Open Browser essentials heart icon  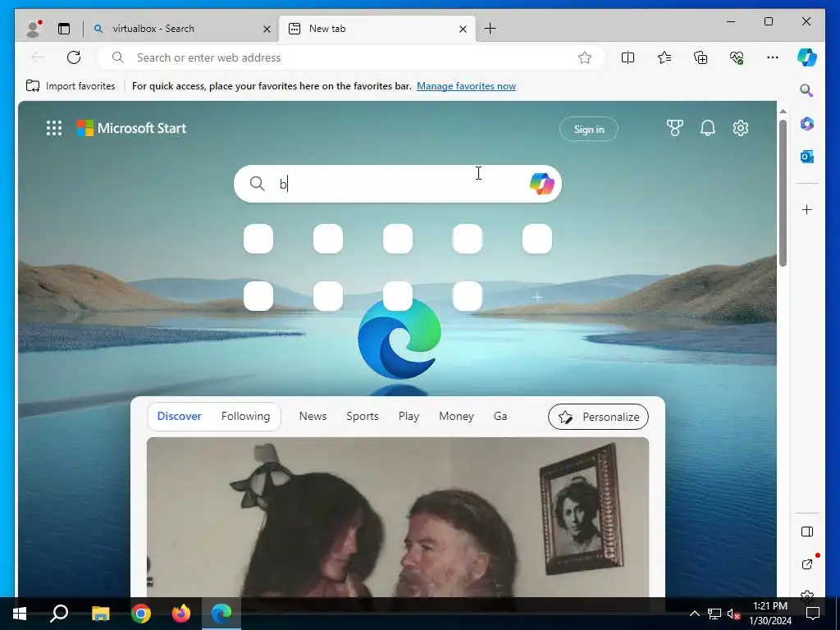tap(737, 57)
